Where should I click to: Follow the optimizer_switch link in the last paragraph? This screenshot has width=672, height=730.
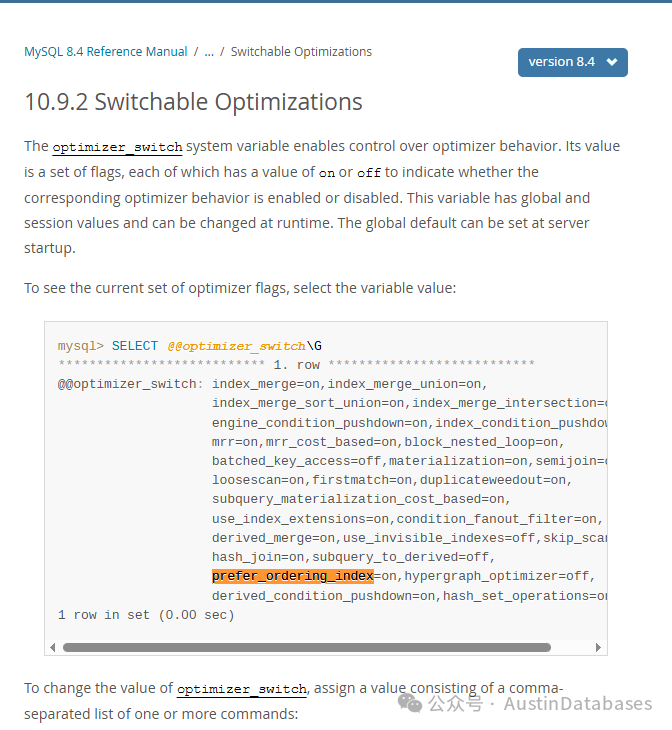[x=242, y=689]
